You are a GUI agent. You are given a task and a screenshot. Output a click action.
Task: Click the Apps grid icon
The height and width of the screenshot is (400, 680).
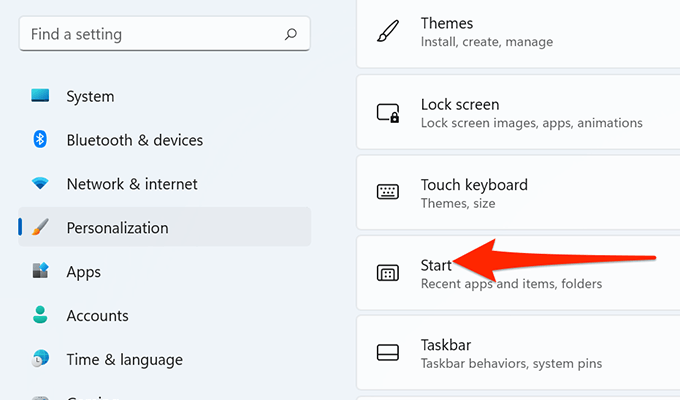click(x=40, y=271)
